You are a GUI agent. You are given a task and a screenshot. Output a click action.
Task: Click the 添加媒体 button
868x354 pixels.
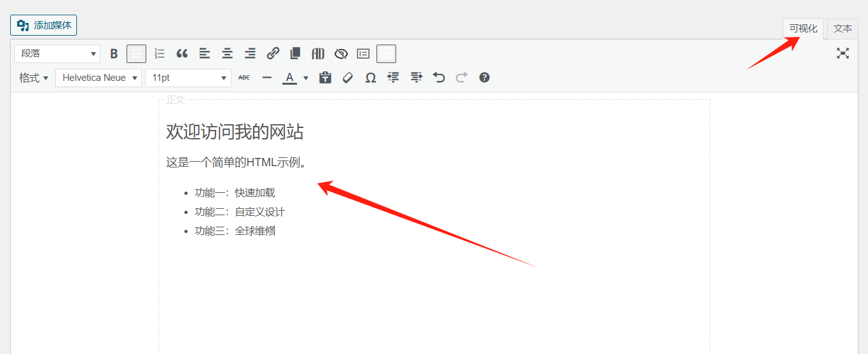tap(43, 25)
